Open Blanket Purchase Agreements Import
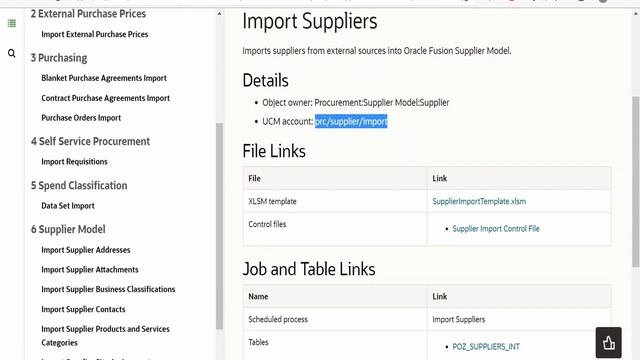This screenshot has width=640, height=360. click(x=104, y=78)
